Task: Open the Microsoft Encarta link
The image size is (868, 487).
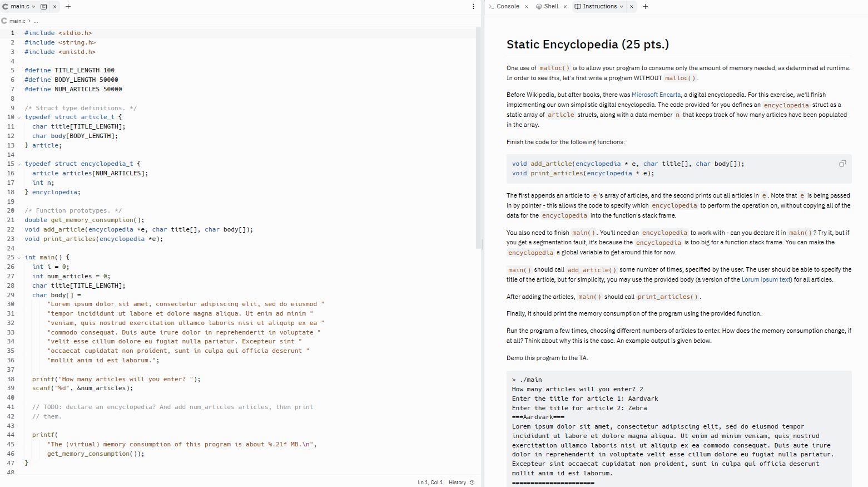Action: (x=656, y=95)
